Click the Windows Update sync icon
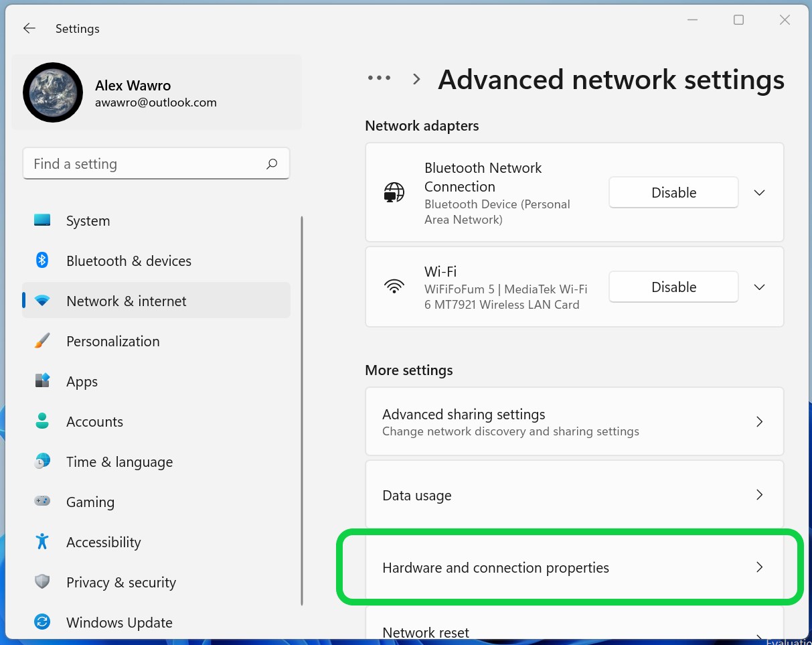The height and width of the screenshot is (645, 812). coord(42,622)
